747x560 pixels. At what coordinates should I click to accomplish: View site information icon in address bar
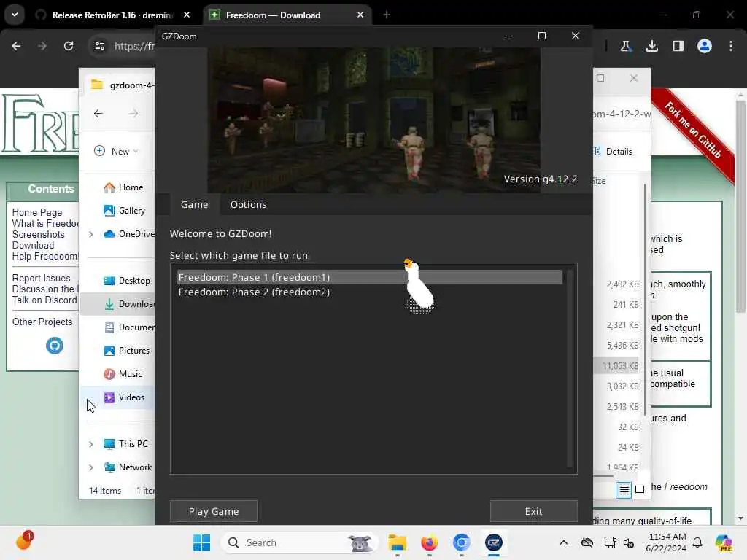(x=99, y=46)
